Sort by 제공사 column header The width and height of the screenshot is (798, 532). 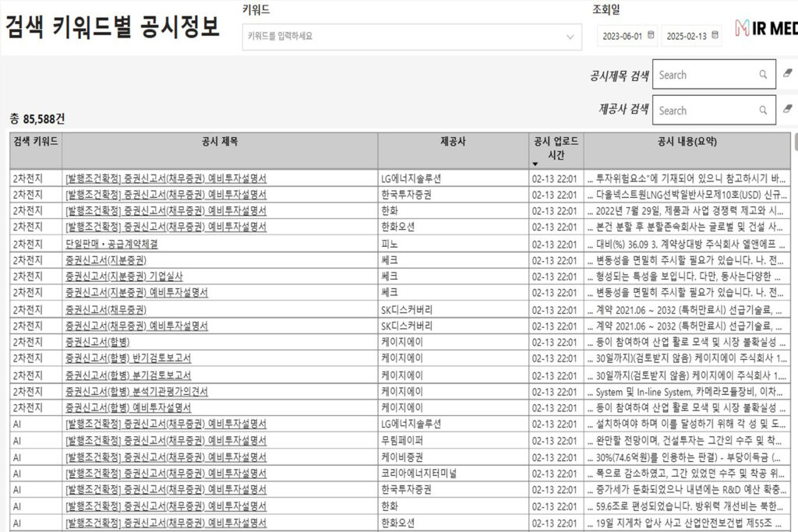point(453,150)
